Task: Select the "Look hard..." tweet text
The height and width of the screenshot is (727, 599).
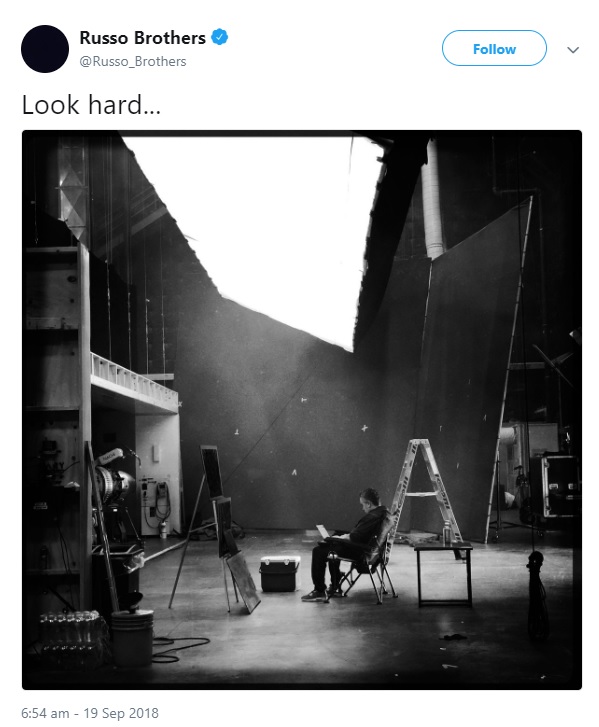Action: click(91, 105)
